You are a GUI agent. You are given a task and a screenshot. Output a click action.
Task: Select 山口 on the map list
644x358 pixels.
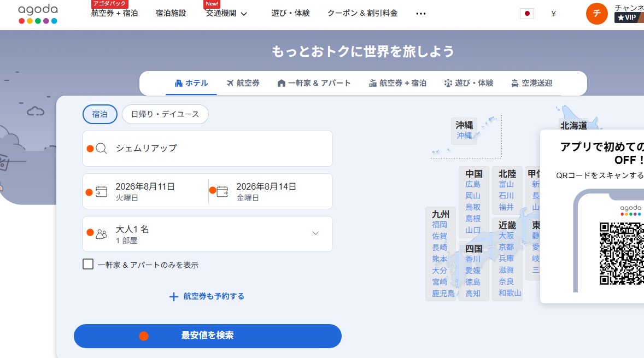[473, 230]
